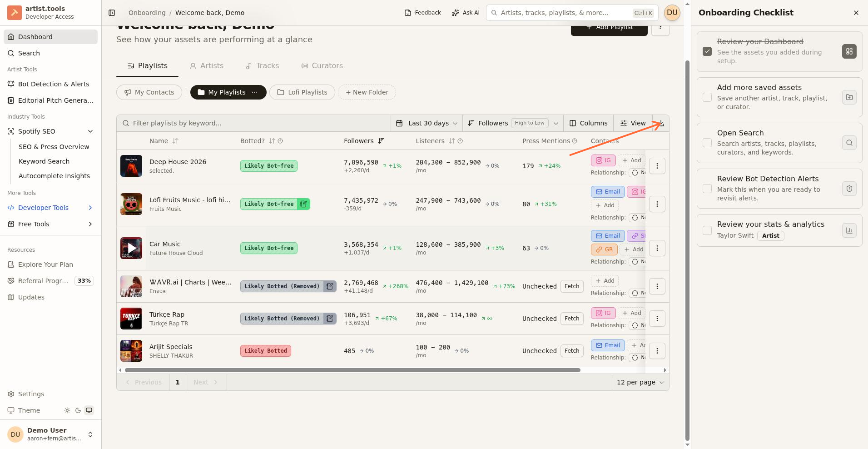Show Botted? column info tooltip icon
Image resolution: width=868 pixels, height=449 pixels.
point(280,141)
